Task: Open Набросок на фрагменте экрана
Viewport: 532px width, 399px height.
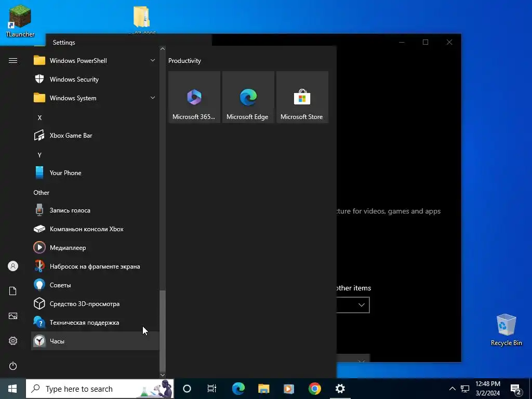Action: pos(95,267)
